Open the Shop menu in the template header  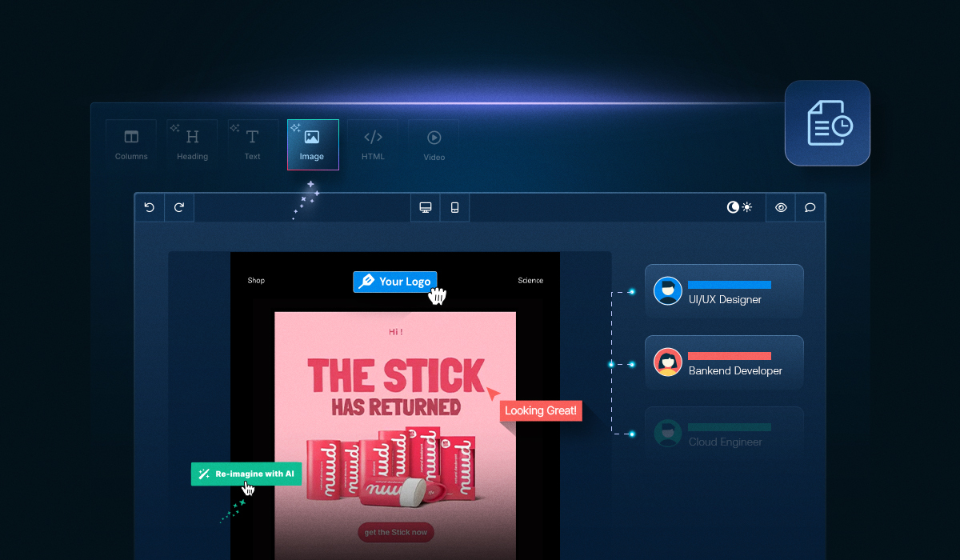point(256,281)
